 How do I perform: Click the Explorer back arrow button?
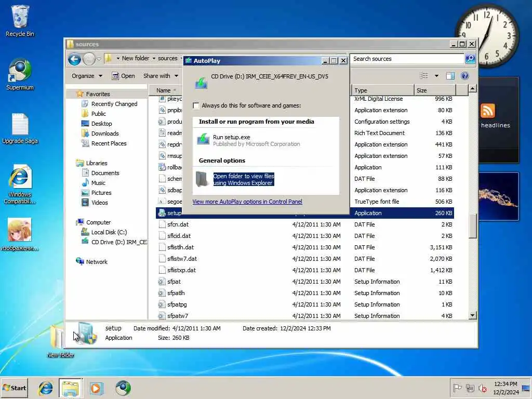74,59
